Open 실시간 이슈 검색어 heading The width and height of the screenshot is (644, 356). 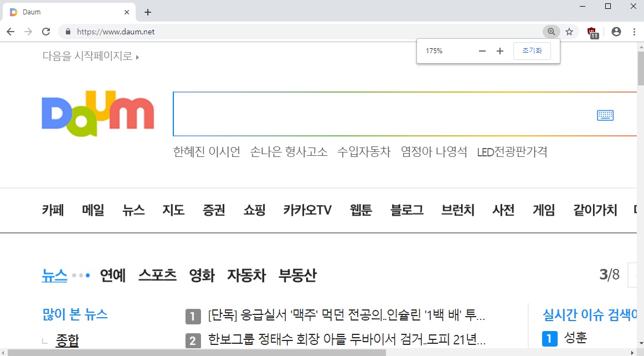point(590,315)
